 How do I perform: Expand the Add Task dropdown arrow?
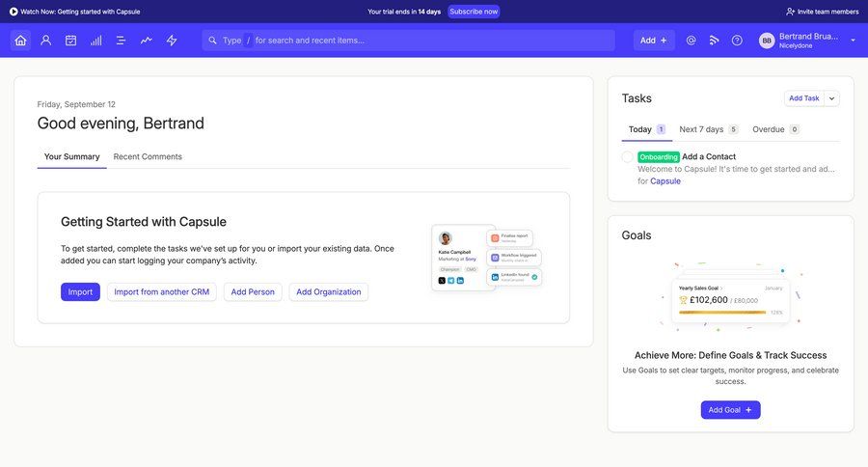point(832,98)
